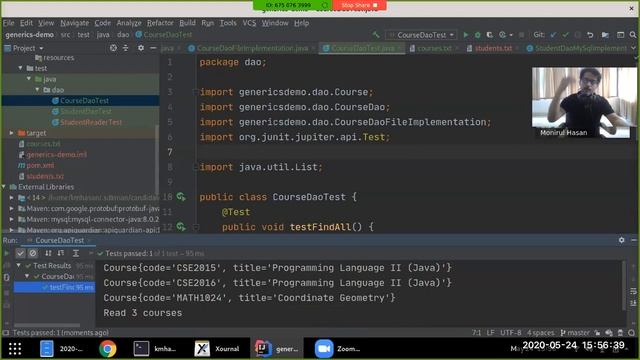Open Search Everywhere magnifier icon
This screenshot has width=640, height=360.
[x=633, y=35]
